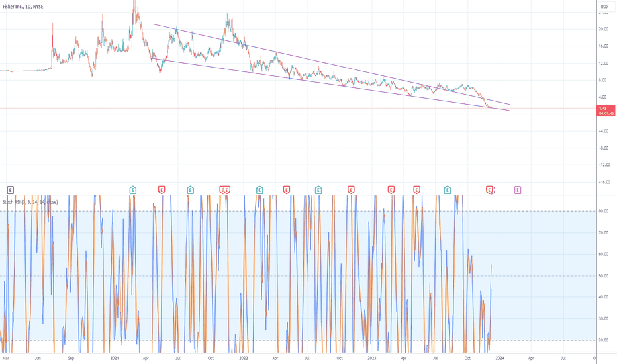The image size is (617, 364).
Task: Open the teal earnings marker in early 2022
Action: (x=260, y=190)
